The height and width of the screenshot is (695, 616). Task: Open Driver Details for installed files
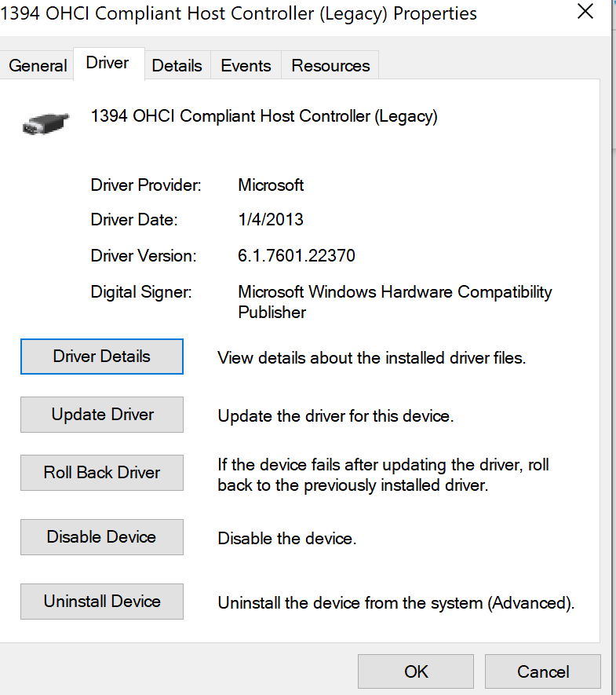[102, 357]
